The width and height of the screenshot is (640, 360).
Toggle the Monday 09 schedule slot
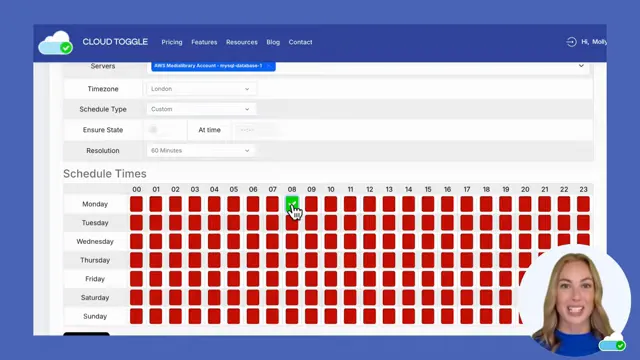[311, 204]
